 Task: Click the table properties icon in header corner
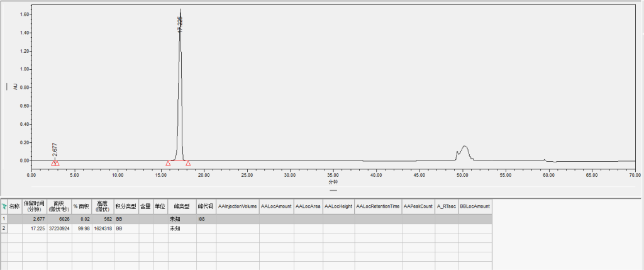[4, 206]
